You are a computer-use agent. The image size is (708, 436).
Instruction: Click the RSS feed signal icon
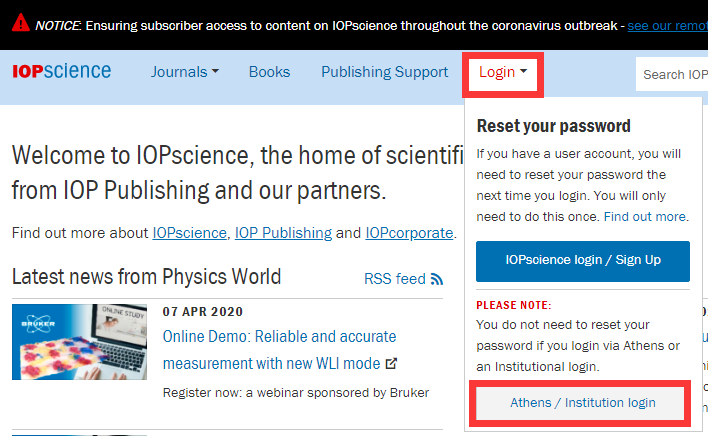pos(436,279)
